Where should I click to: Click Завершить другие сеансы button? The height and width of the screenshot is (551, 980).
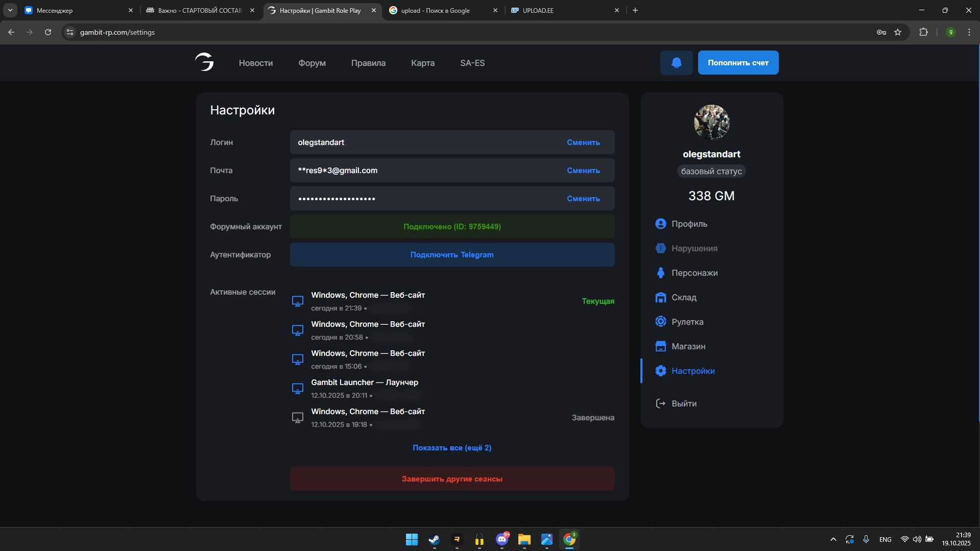click(x=452, y=479)
